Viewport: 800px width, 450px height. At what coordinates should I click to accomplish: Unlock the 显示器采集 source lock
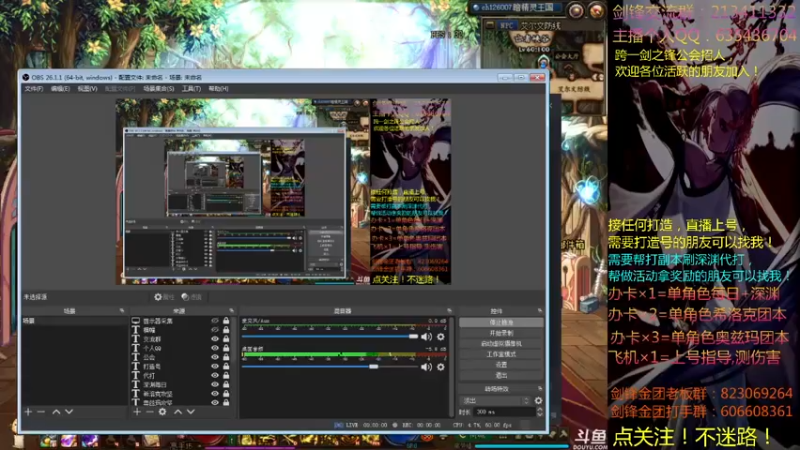226,321
